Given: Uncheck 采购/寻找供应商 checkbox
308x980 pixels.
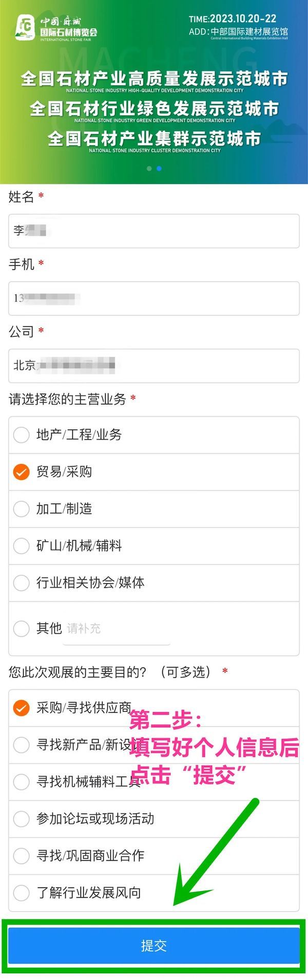Looking at the screenshot, I should click(21, 708).
